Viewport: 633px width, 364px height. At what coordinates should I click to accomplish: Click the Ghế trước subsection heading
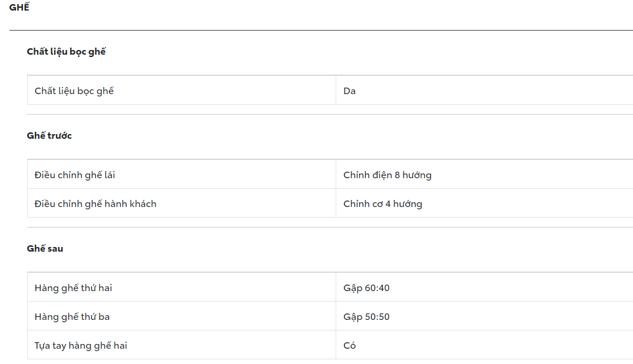(x=49, y=136)
